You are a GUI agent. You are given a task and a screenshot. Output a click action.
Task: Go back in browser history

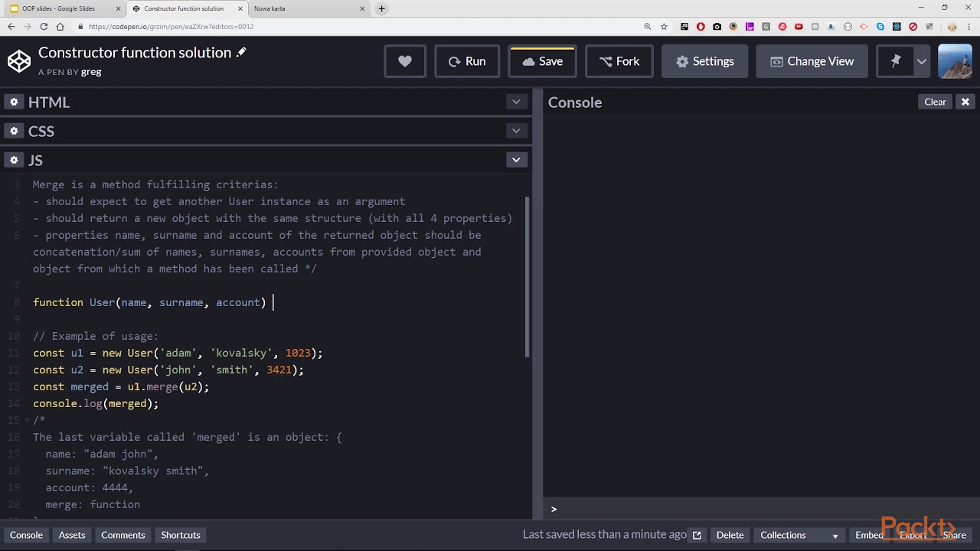click(11, 26)
